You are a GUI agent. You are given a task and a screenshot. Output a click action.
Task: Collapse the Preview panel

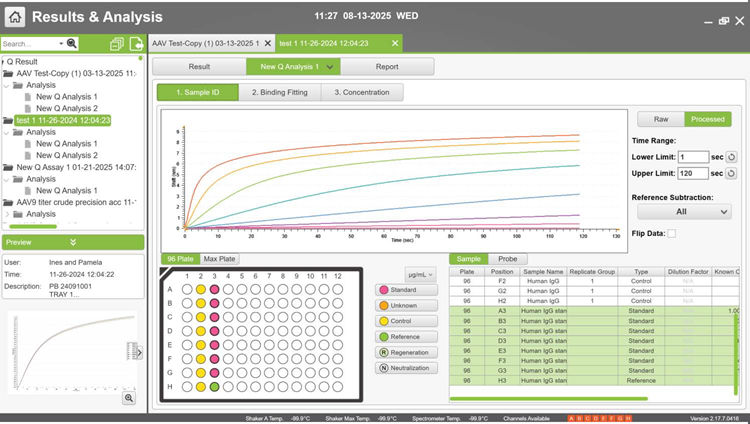tap(73, 242)
